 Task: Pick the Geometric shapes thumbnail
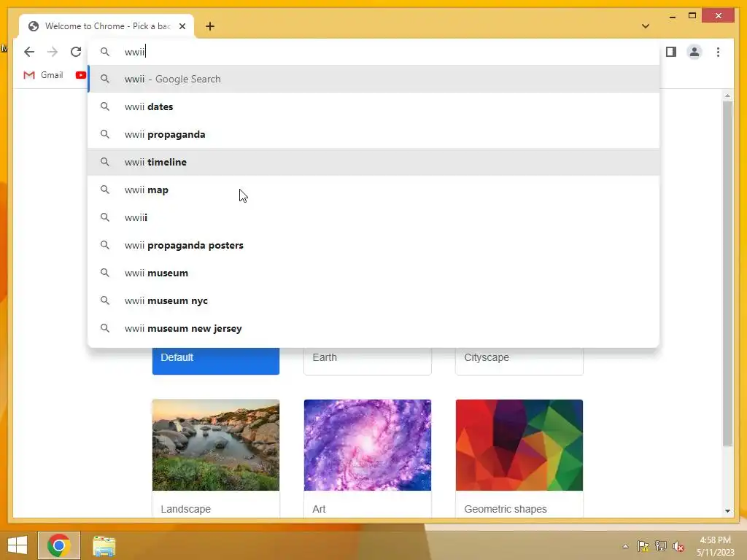pos(519,445)
